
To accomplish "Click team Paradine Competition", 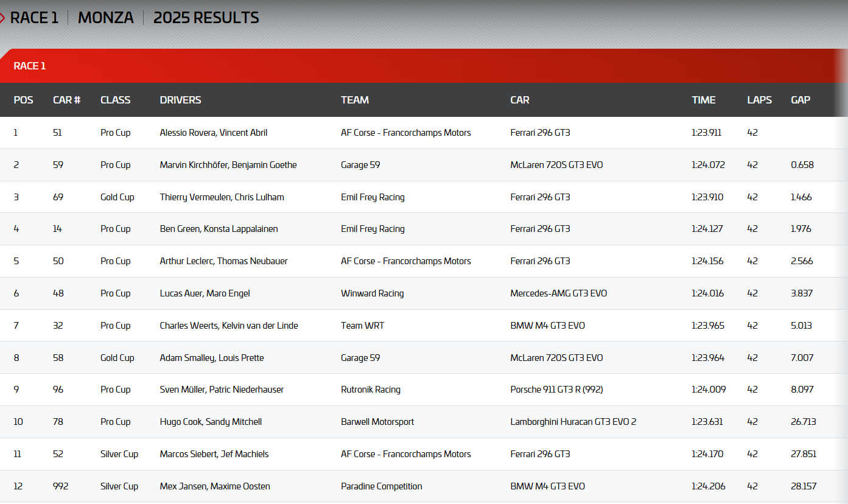I will click(x=382, y=486).
